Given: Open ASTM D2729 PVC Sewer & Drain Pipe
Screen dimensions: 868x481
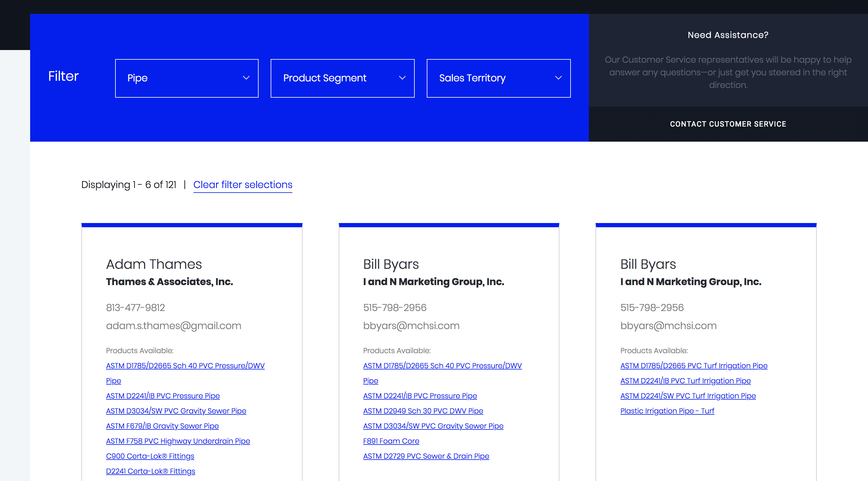Looking at the screenshot, I should [426, 456].
